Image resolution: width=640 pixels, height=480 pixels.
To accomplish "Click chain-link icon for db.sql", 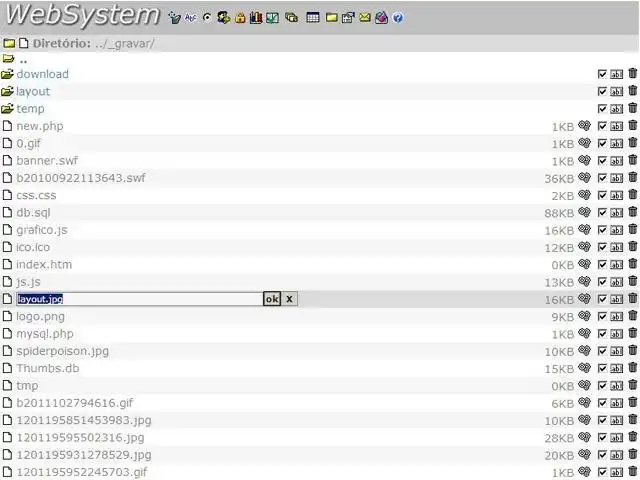I will click(584, 212).
